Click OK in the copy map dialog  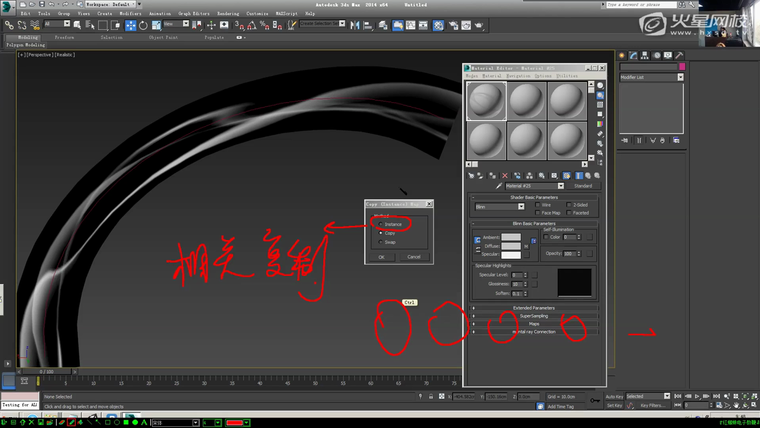pyautogui.click(x=381, y=257)
